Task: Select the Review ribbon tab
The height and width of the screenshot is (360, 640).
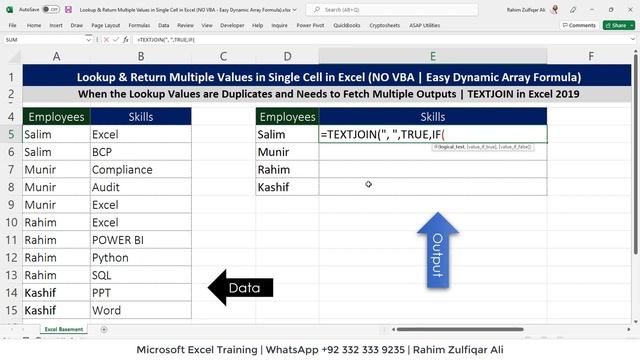Action: (x=185, y=25)
